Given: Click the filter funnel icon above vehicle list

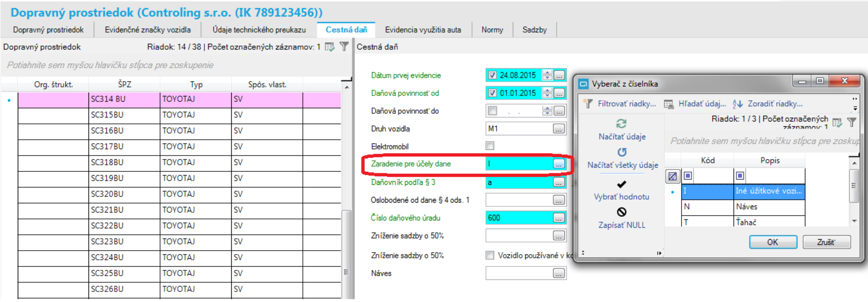Looking at the screenshot, I should [x=344, y=47].
